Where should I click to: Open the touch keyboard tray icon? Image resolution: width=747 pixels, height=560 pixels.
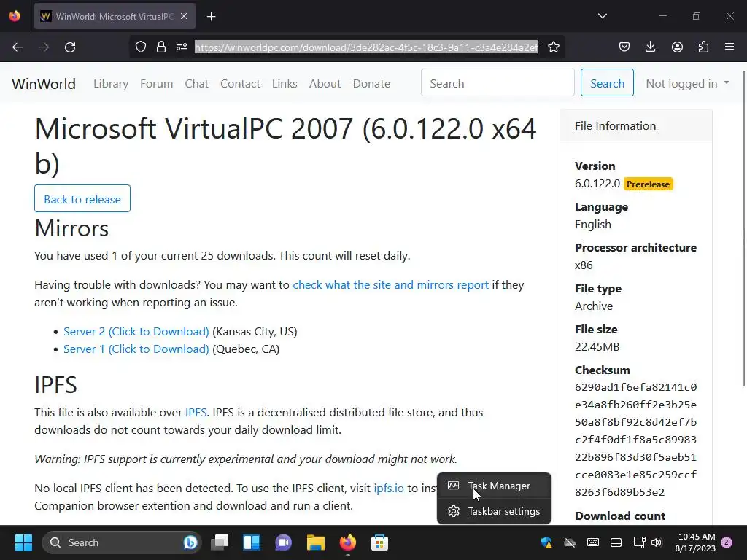592,542
